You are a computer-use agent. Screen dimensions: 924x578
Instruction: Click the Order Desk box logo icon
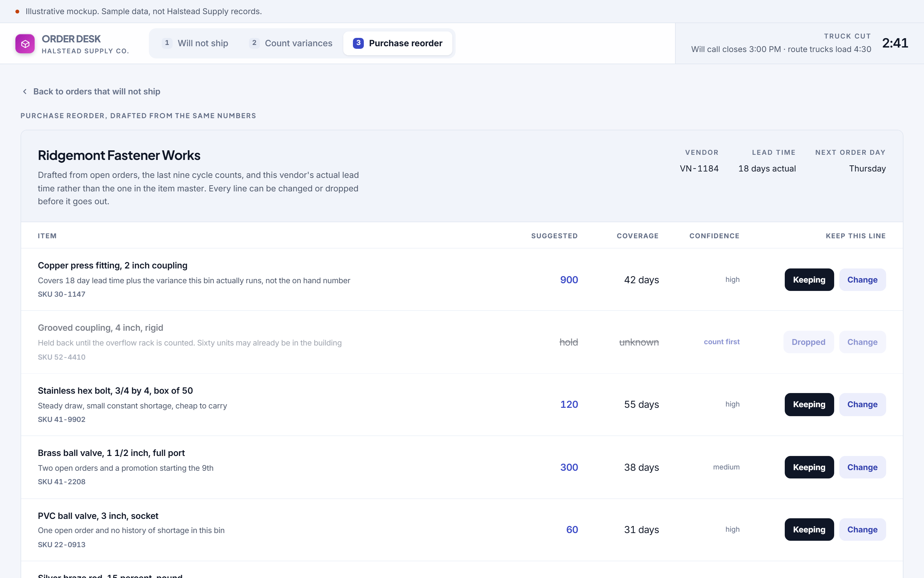point(25,44)
